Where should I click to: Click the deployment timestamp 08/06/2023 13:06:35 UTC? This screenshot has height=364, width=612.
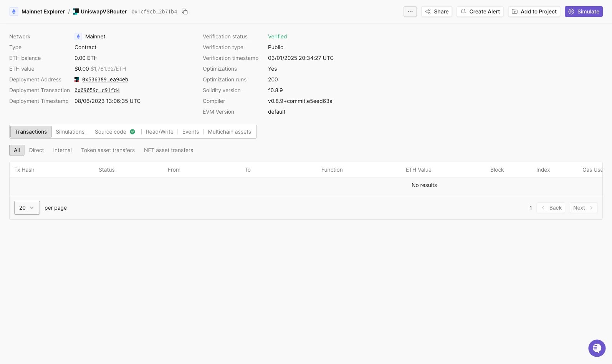click(x=108, y=101)
